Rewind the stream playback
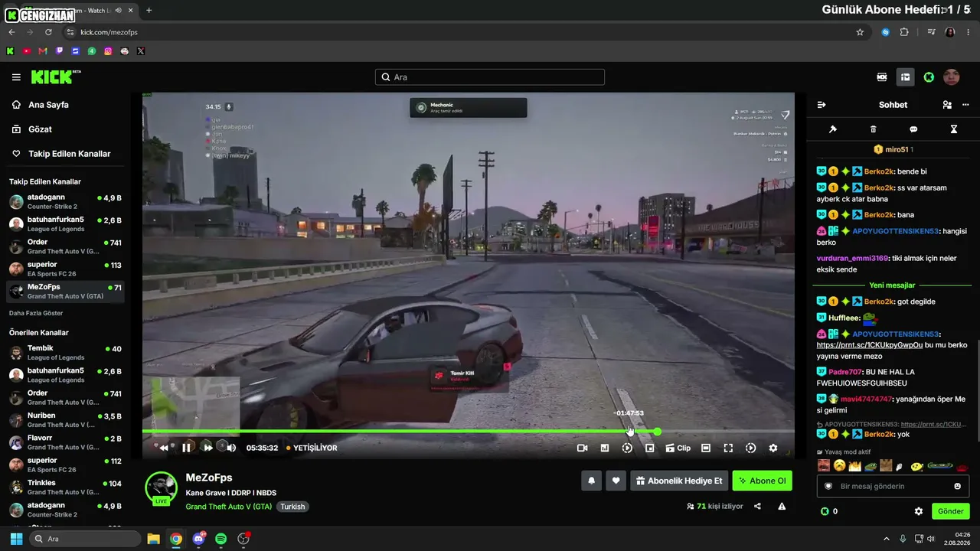The image size is (980, 551). tap(163, 448)
